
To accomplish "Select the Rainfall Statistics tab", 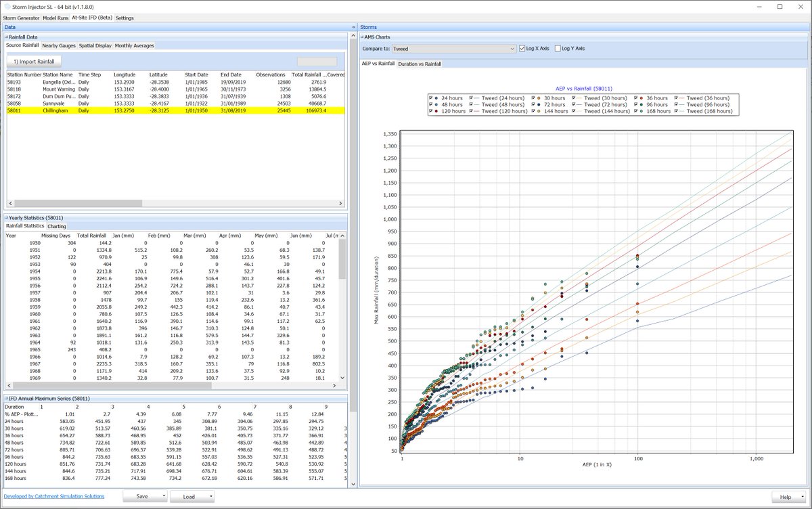I will (25, 226).
